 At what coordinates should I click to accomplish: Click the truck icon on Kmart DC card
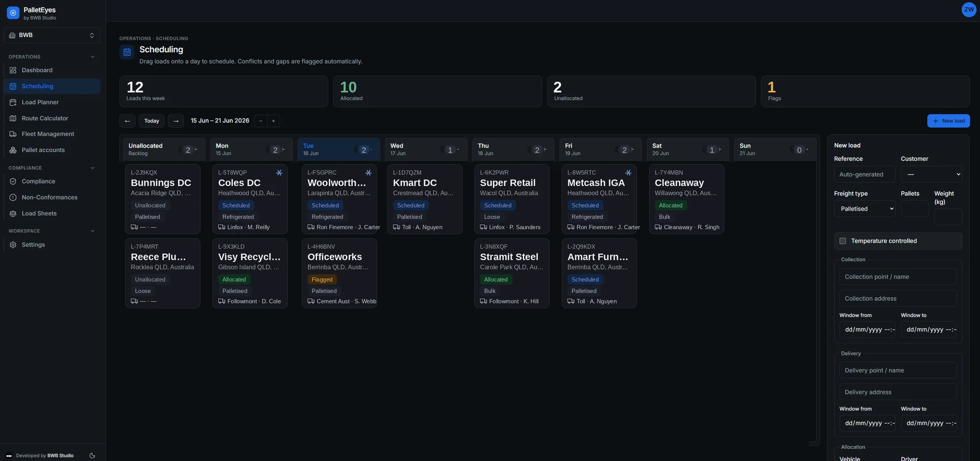(x=396, y=227)
